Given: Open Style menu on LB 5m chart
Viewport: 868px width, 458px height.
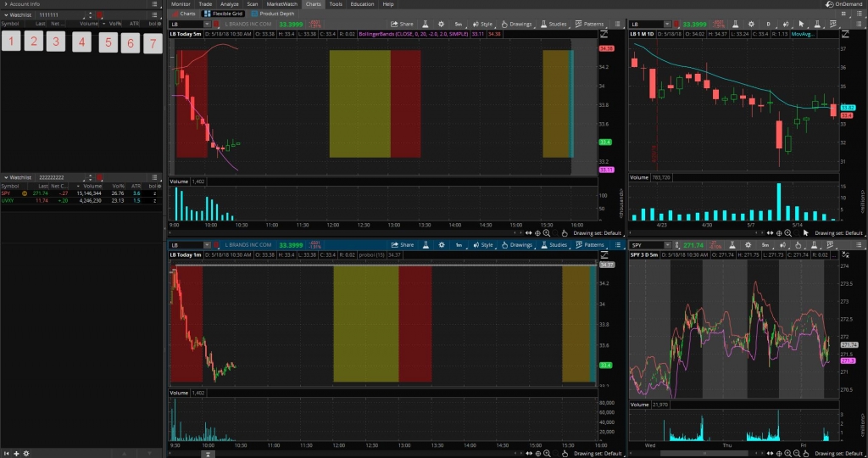Looking at the screenshot, I should click(x=482, y=24).
